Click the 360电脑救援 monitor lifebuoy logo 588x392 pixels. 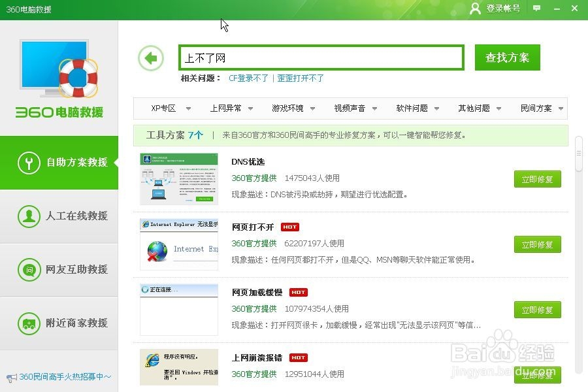(59, 69)
